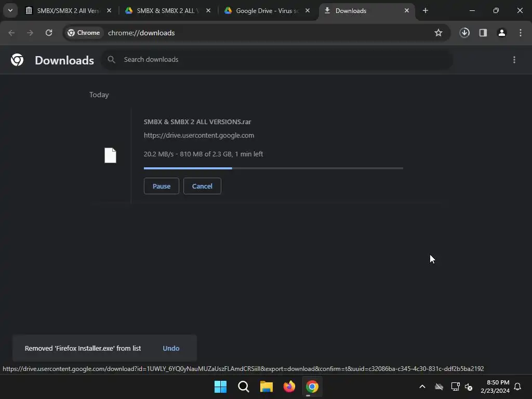Open the tab search dropdown arrow
The image size is (532, 399).
[10, 10]
